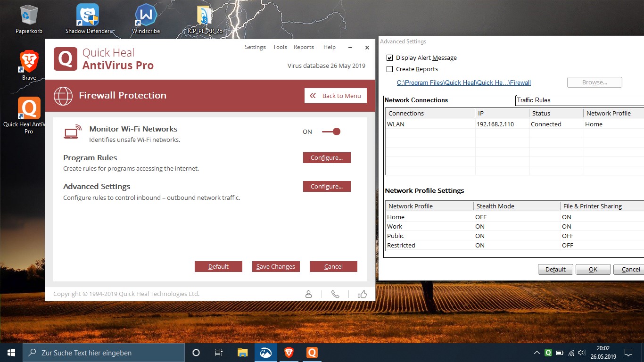Click Default in the Advanced Settings dialog
644x362 pixels.
(555, 270)
